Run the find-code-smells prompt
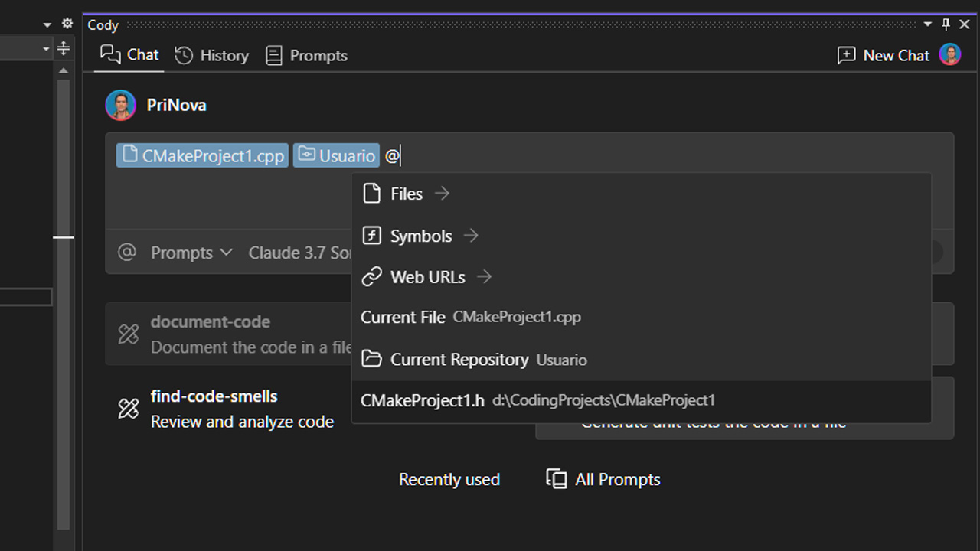This screenshot has height=551, width=980. click(x=228, y=409)
